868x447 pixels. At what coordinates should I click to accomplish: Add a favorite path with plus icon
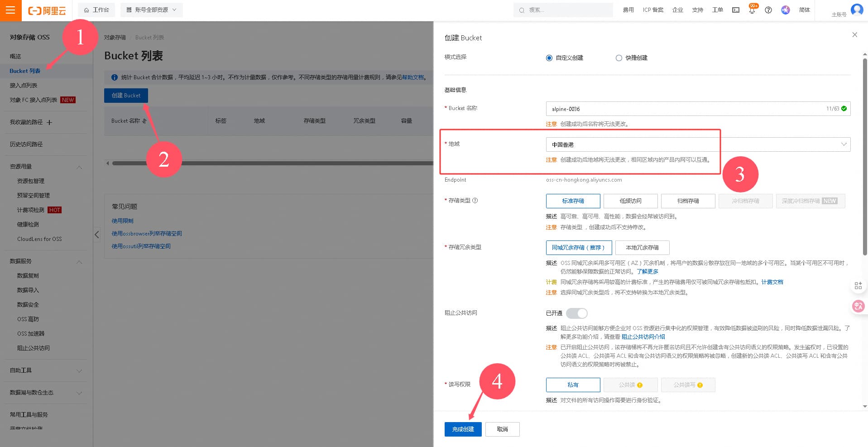pyautogui.click(x=49, y=122)
